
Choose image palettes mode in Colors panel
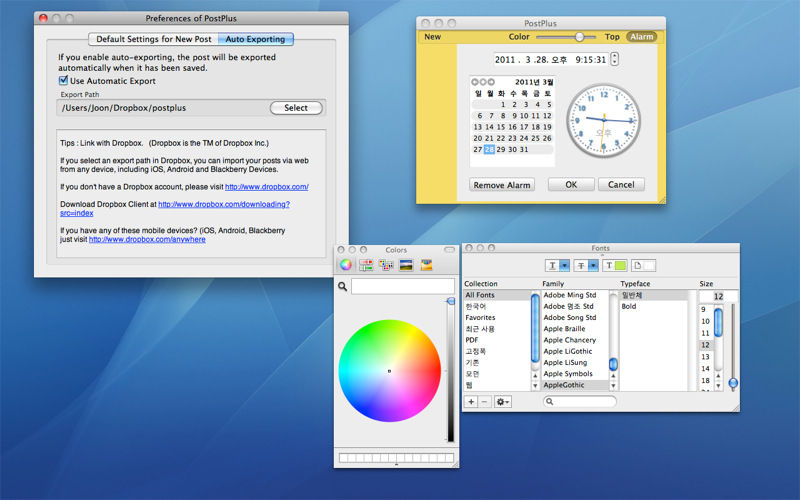click(x=406, y=265)
